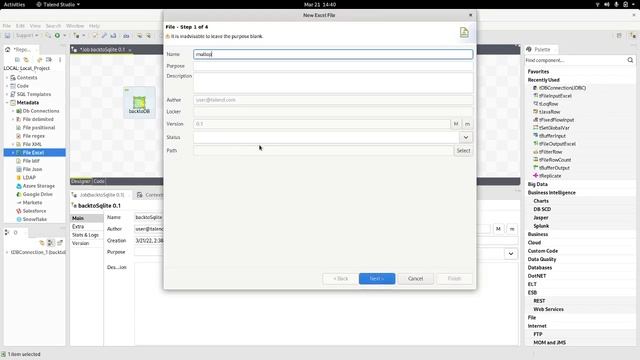Click clock showing Mar 21 14:40
This screenshot has width=640, height=360.
click(x=320, y=4)
